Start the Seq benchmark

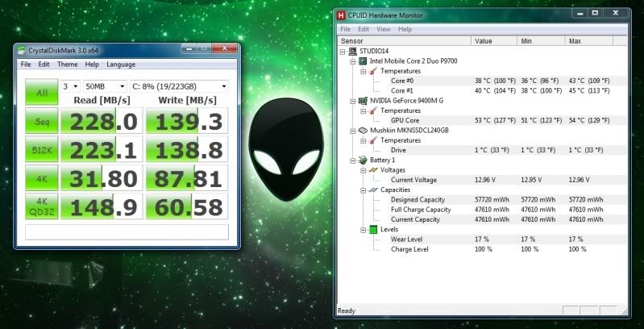(x=41, y=121)
